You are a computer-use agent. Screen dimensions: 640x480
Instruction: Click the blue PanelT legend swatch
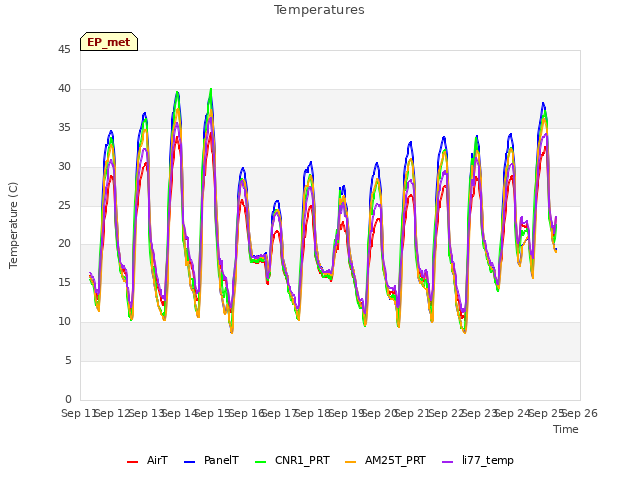point(190,462)
